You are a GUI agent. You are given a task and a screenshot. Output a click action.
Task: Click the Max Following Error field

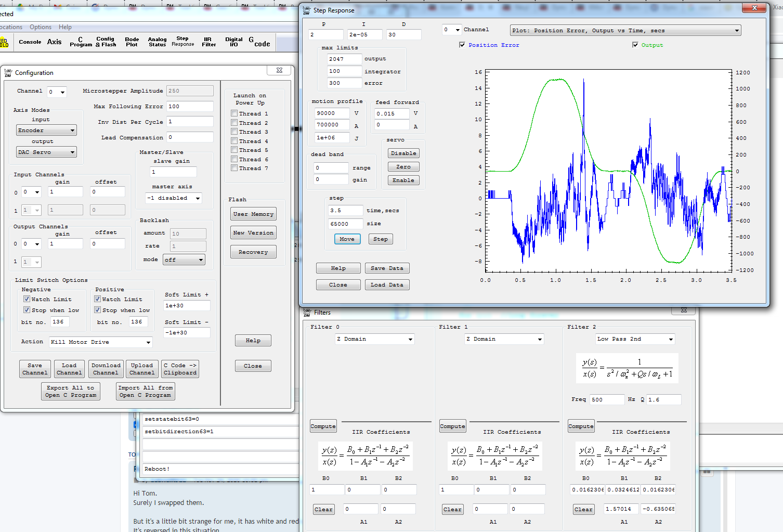click(x=190, y=106)
